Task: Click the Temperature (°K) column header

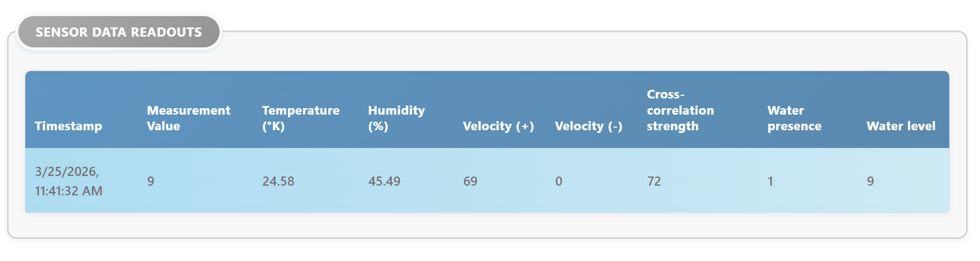Action: (300, 118)
